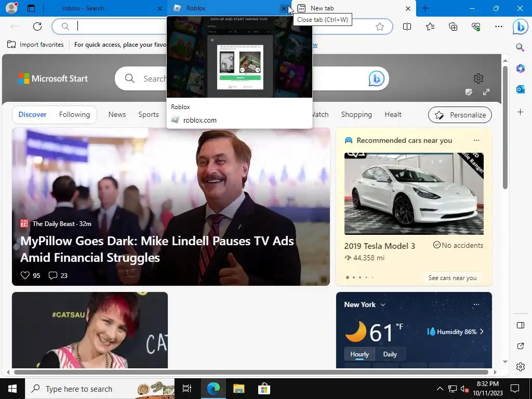Select the Following feed tab
The image size is (532, 399).
(74, 114)
